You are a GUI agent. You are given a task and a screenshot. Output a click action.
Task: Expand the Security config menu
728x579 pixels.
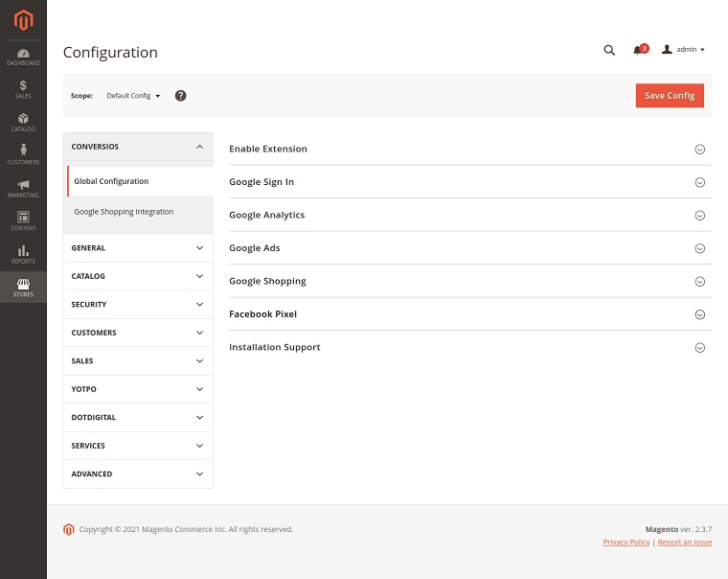tap(138, 305)
